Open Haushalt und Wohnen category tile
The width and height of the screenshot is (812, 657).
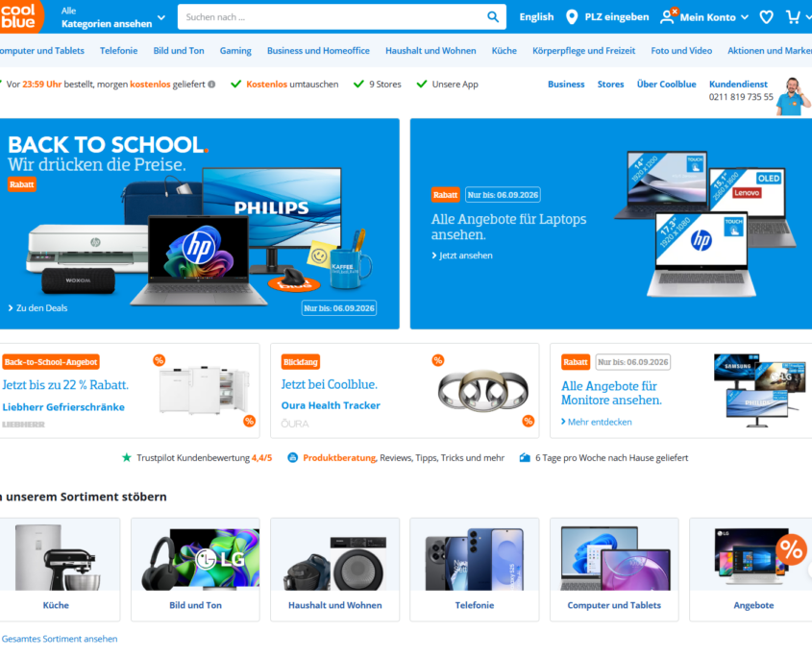click(x=335, y=569)
